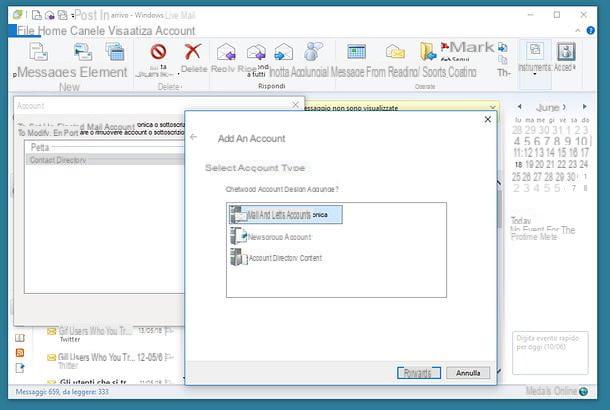
Task: Open the File menu tab
Action: (26, 31)
